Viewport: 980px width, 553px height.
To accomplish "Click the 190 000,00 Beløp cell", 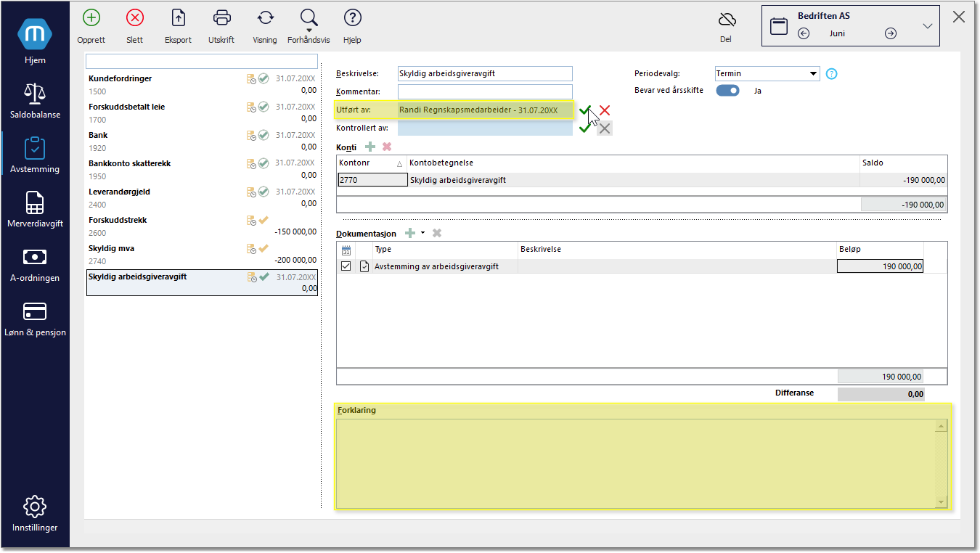I will click(880, 266).
